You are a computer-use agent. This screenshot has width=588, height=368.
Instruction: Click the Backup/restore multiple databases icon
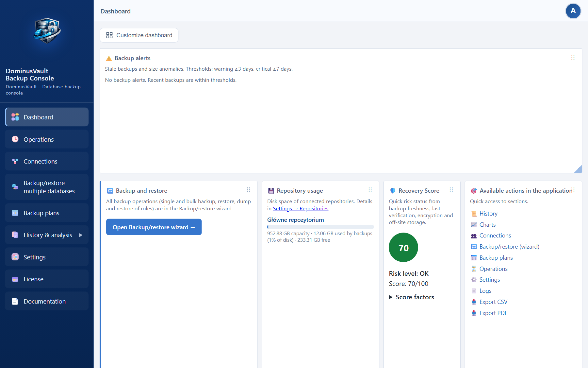click(x=15, y=187)
